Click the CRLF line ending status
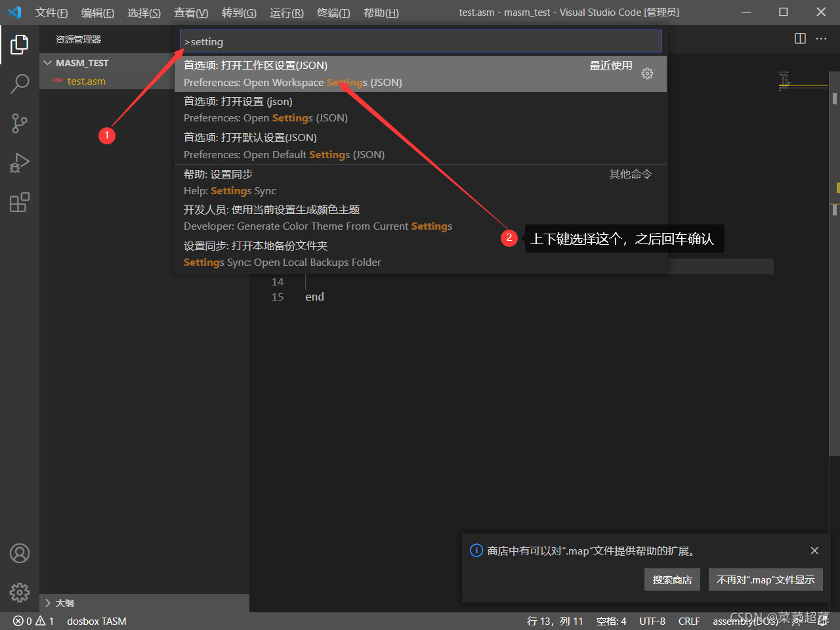The height and width of the screenshot is (630, 840). pyautogui.click(x=689, y=621)
